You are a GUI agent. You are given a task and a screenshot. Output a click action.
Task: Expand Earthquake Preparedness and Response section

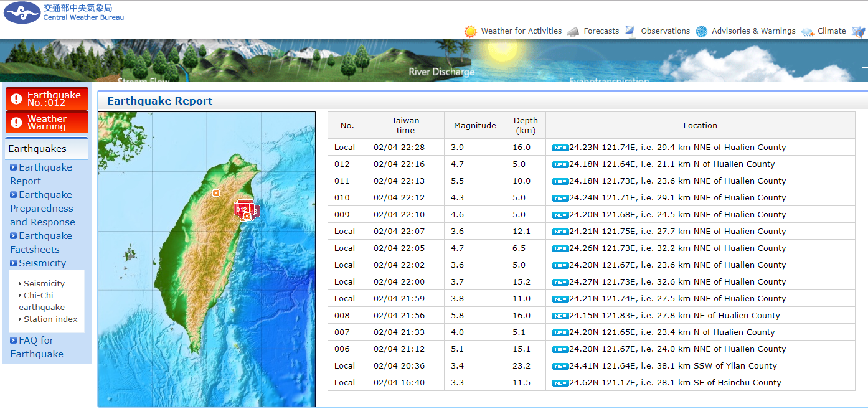coord(42,209)
